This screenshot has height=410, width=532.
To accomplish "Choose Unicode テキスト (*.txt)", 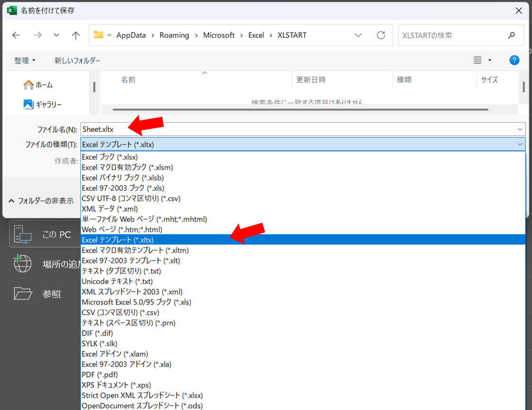I will (302, 281).
